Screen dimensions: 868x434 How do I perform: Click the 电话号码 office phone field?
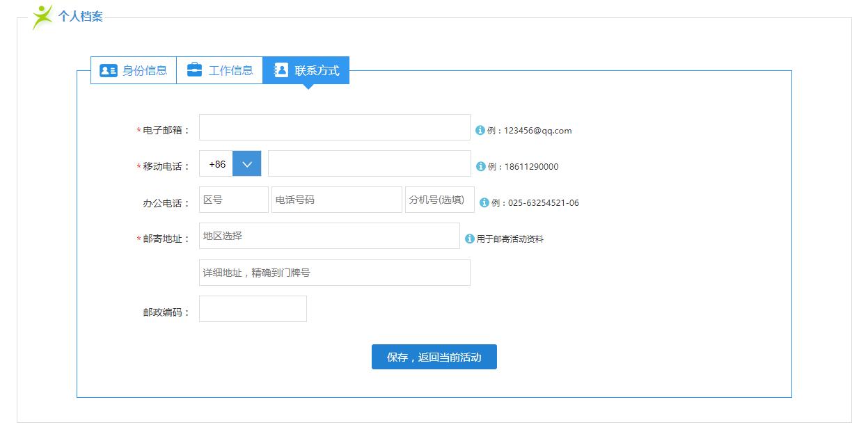tap(337, 200)
